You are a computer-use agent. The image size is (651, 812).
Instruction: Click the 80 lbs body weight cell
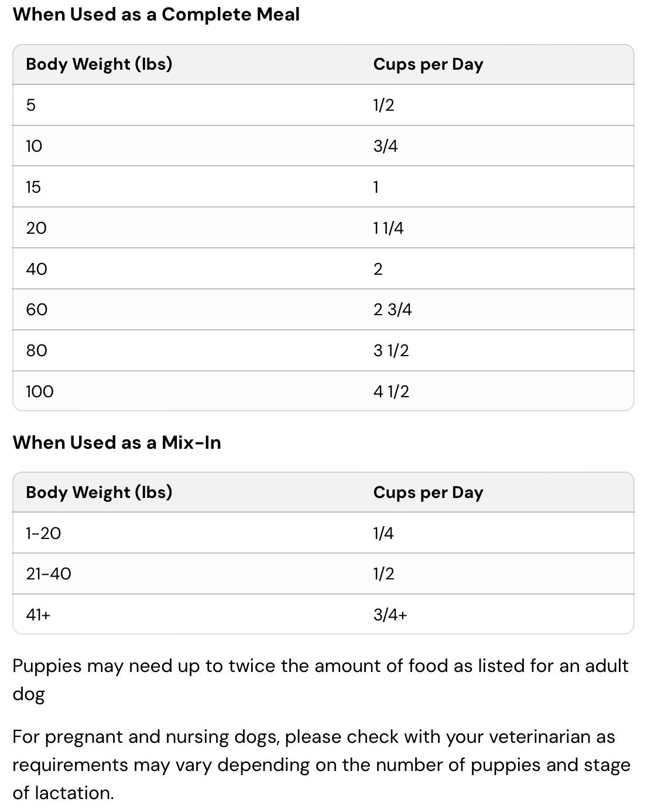tap(36, 350)
